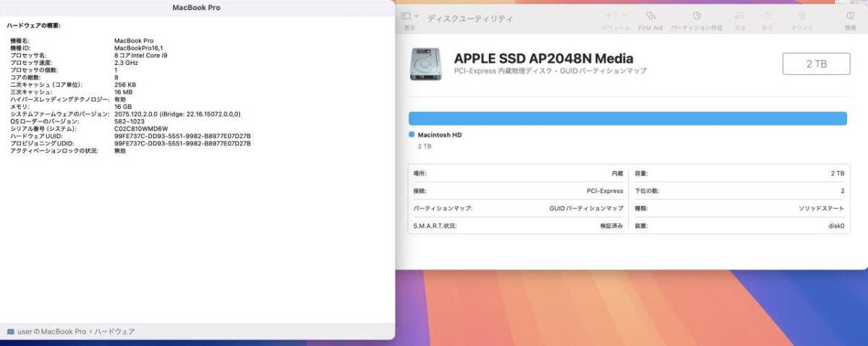
Task: Click the 'MacBook Pro' window title bar
Action: 197,8
